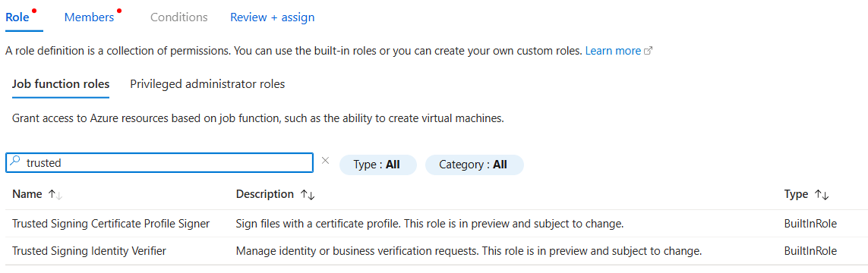Switch to Privileged administrator roles tab
Image resolution: width=868 pixels, height=273 pixels.
[x=207, y=84]
